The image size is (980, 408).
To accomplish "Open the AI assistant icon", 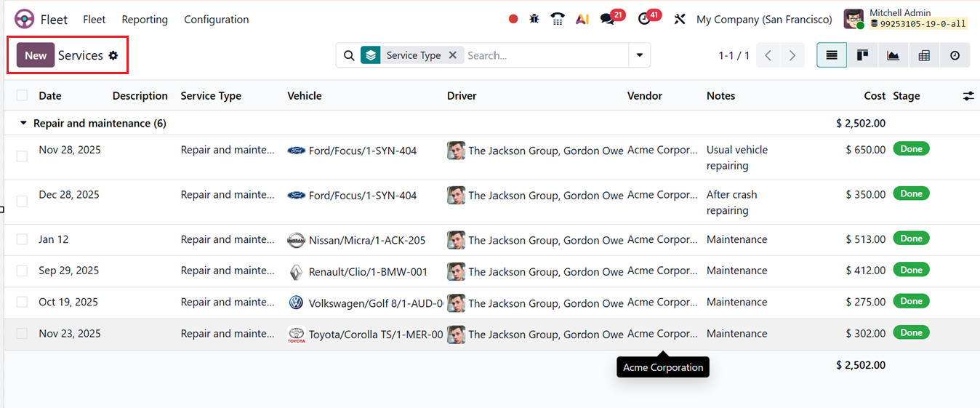I will point(582,20).
